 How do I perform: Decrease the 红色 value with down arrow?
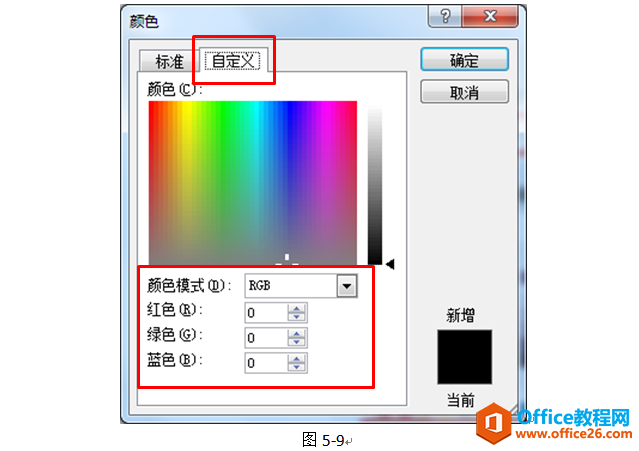click(x=296, y=317)
